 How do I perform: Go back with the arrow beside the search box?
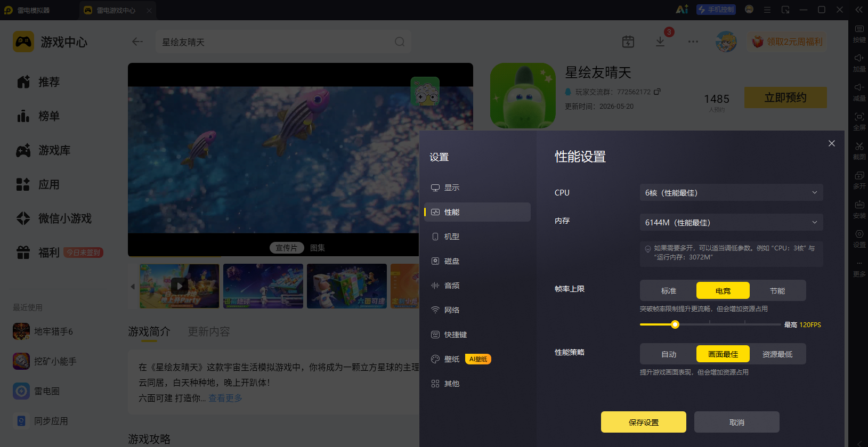pos(137,42)
